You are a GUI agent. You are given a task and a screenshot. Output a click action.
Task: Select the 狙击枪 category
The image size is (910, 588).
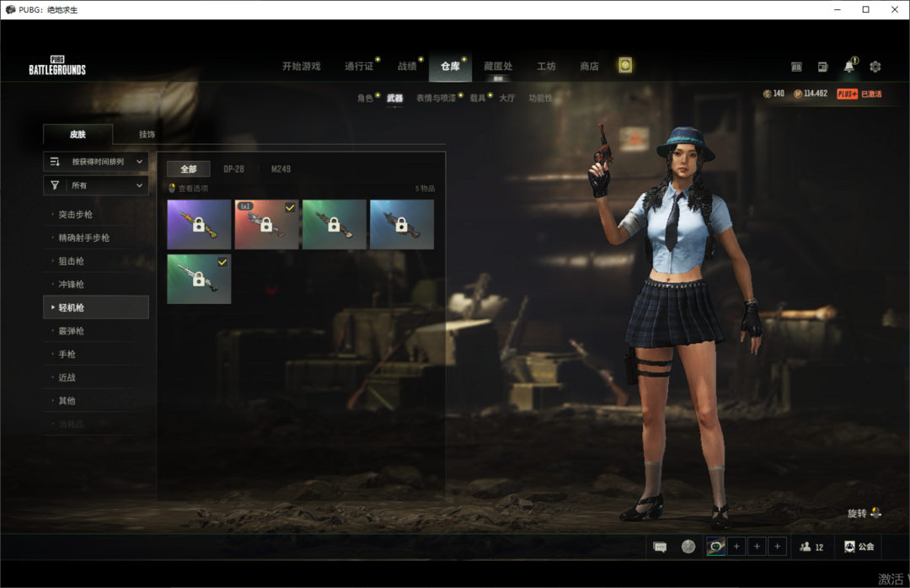[x=96, y=260]
